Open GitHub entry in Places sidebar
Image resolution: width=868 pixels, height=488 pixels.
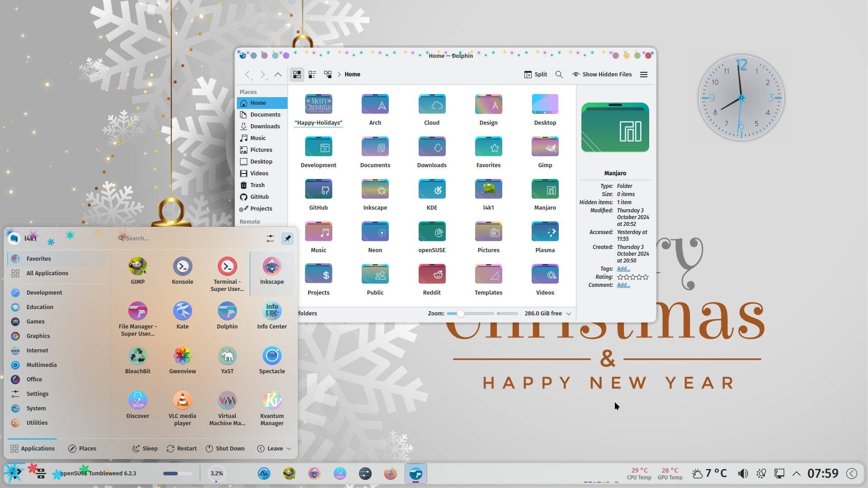pyautogui.click(x=262, y=197)
